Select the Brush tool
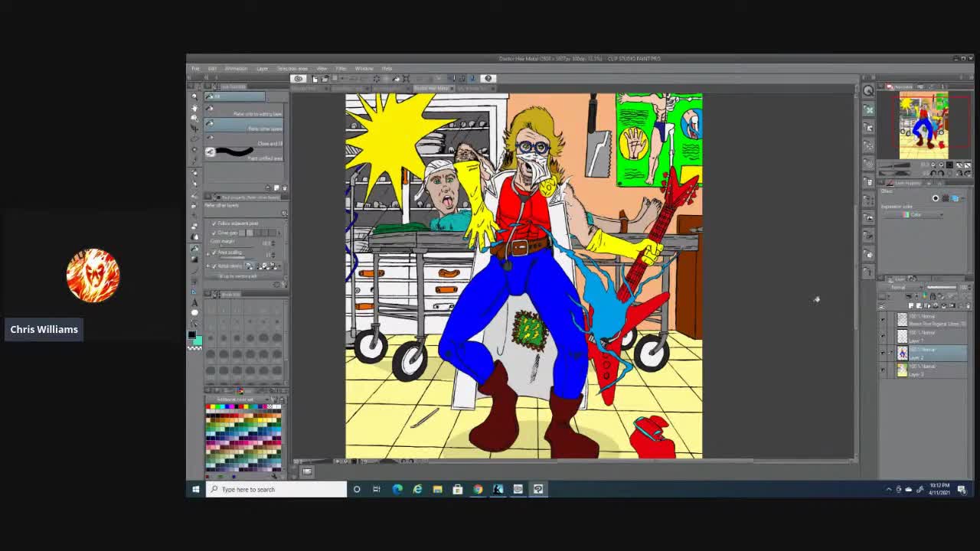 tap(194, 196)
